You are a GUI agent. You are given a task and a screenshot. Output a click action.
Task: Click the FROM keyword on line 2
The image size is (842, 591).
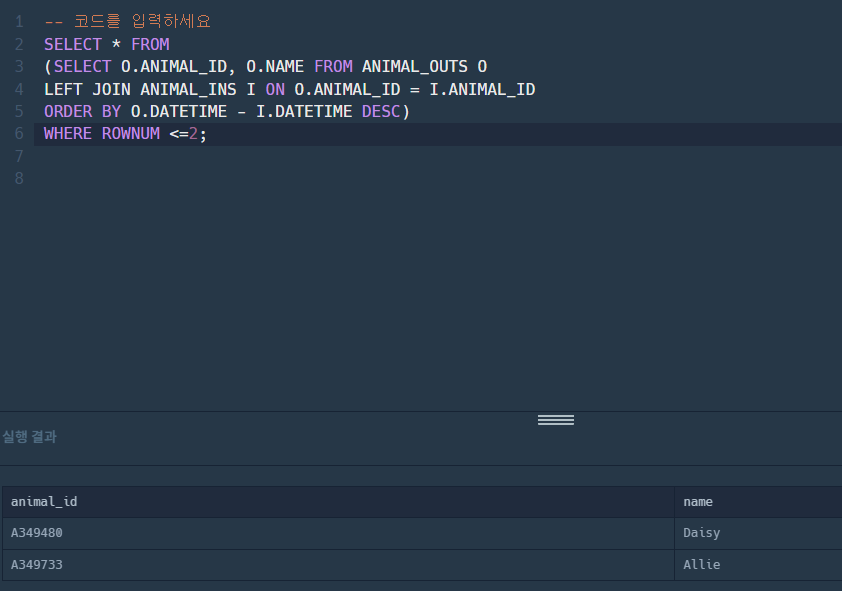point(150,44)
